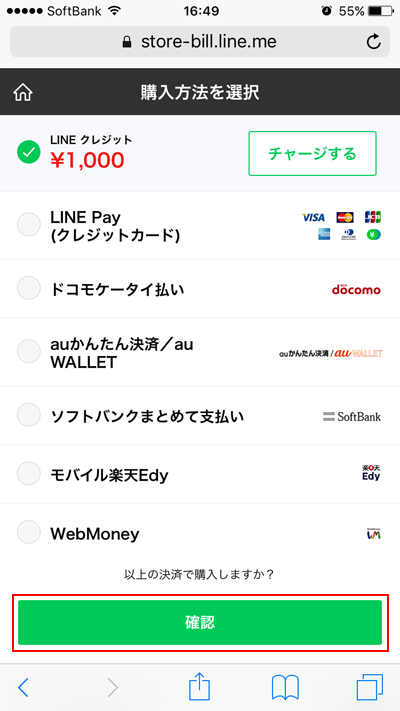
Task: Tap the Rakuten Edy logo
Action: click(371, 473)
